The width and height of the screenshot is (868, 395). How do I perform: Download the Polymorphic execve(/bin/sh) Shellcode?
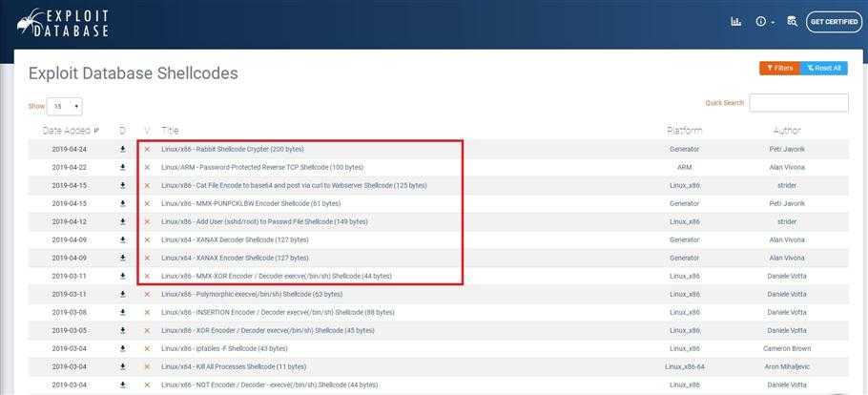(x=122, y=294)
